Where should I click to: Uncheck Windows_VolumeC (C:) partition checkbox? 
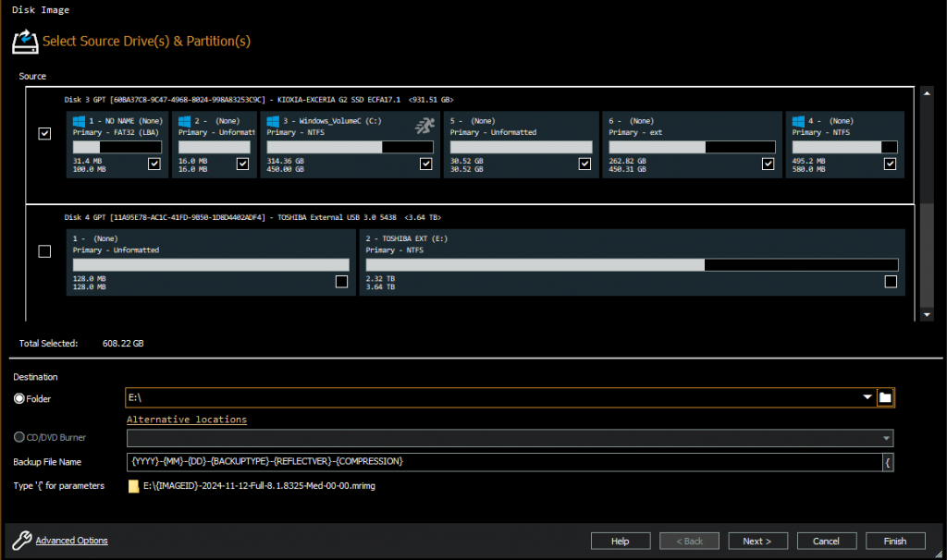425,164
